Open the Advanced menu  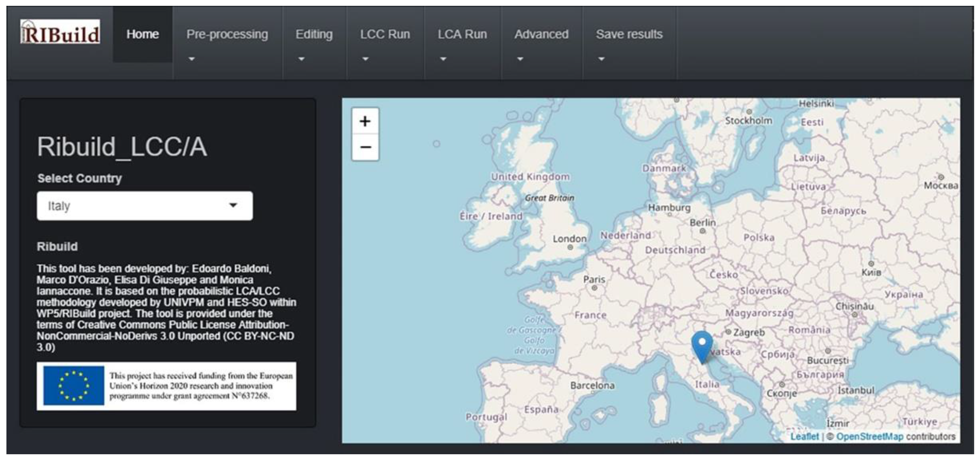[541, 34]
